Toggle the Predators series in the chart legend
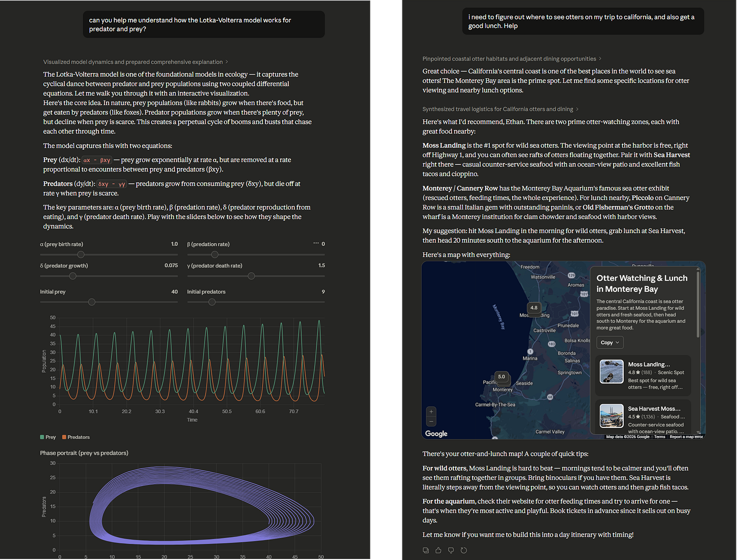This screenshot has width=739, height=560. (x=76, y=437)
